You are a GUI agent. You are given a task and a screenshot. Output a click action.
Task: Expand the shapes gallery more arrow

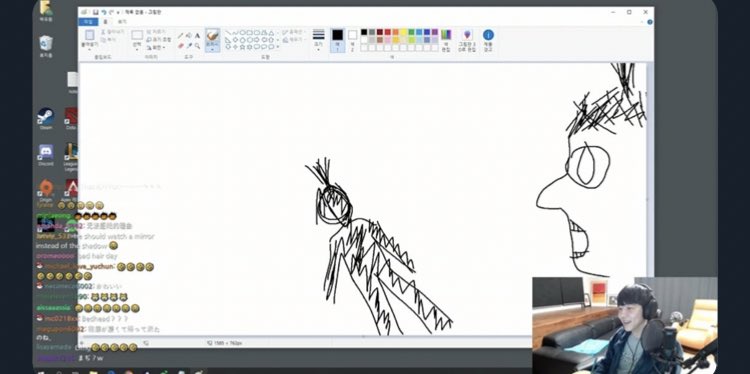(278, 46)
